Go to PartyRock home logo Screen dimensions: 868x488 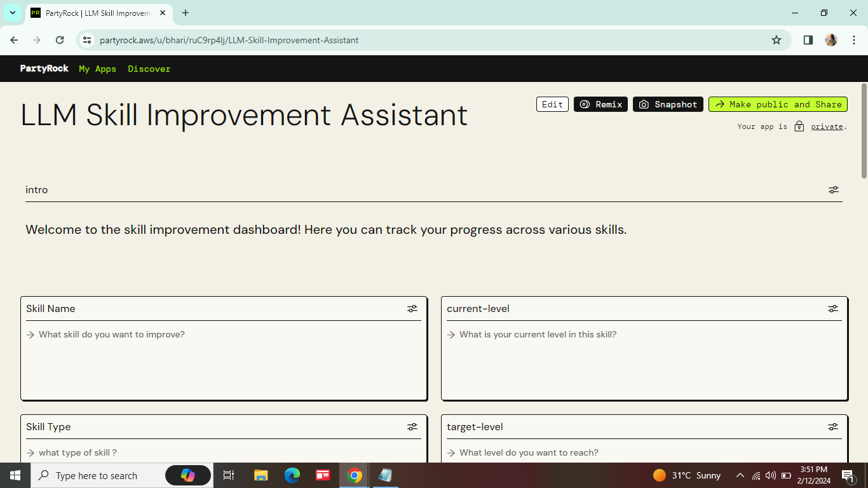pyautogui.click(x=44, y=69)
